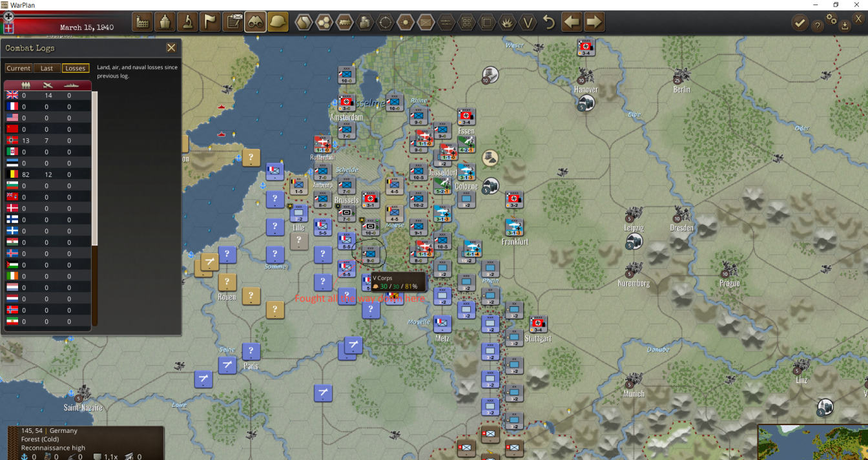The width and height of the screenshot is (868, 460).
Task: Click the Munich city marker
Action: (x=634, y=382)
